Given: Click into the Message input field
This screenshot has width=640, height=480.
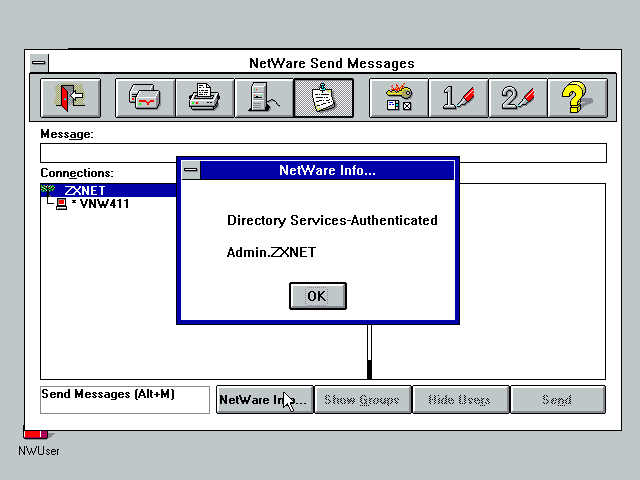Looking at the screenshot, I should [x=323, y=153].
